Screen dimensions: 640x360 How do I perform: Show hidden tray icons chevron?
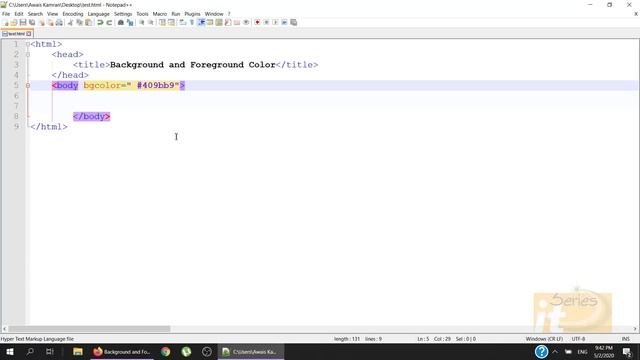point(555,351)
